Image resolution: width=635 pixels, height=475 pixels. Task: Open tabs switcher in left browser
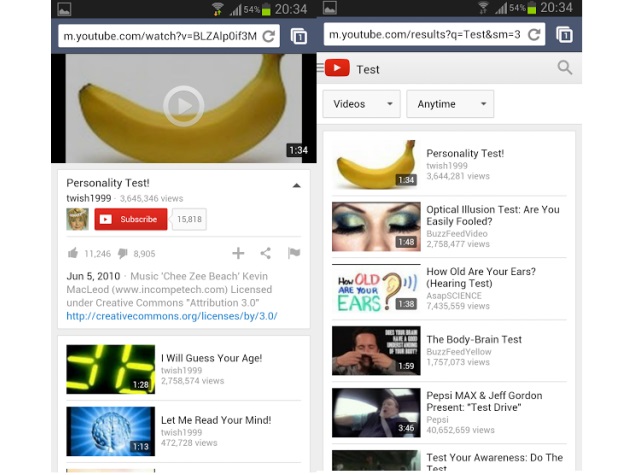tap(299, 36)
